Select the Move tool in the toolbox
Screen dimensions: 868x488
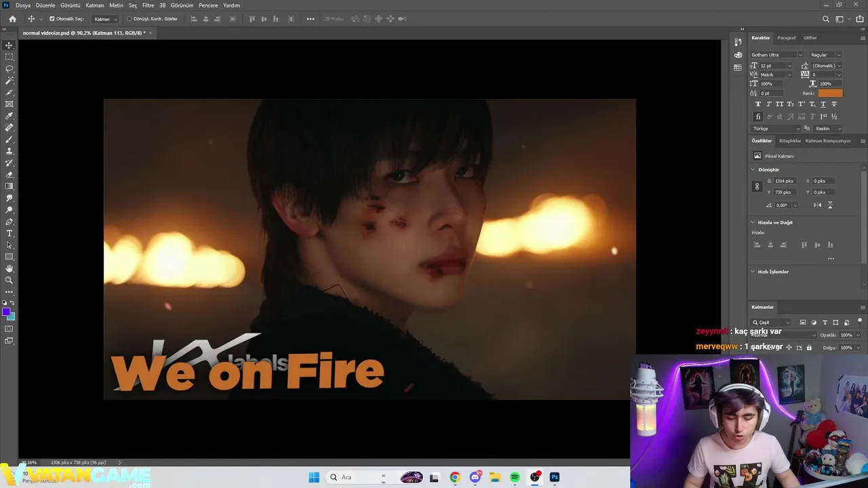[9, 45]
